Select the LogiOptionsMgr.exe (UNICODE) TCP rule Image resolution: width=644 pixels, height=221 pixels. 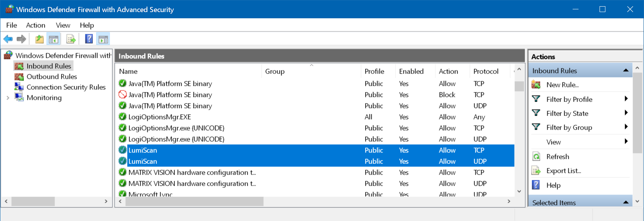(x=315, y=128)
